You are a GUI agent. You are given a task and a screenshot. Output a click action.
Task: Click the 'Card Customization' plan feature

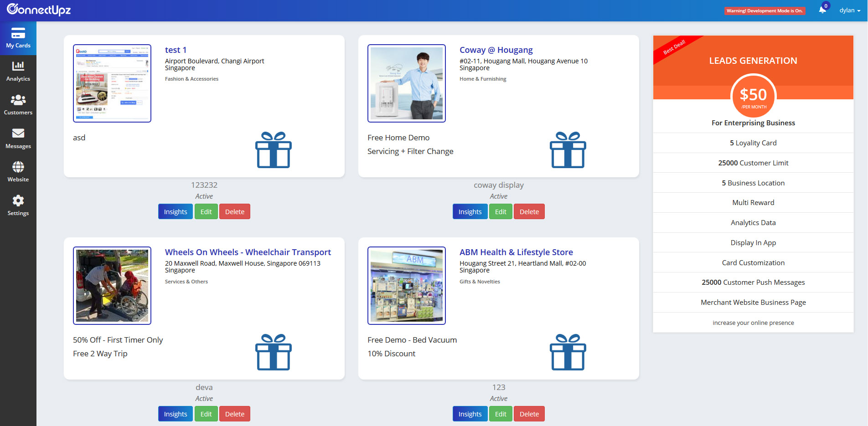click(753, 263)
